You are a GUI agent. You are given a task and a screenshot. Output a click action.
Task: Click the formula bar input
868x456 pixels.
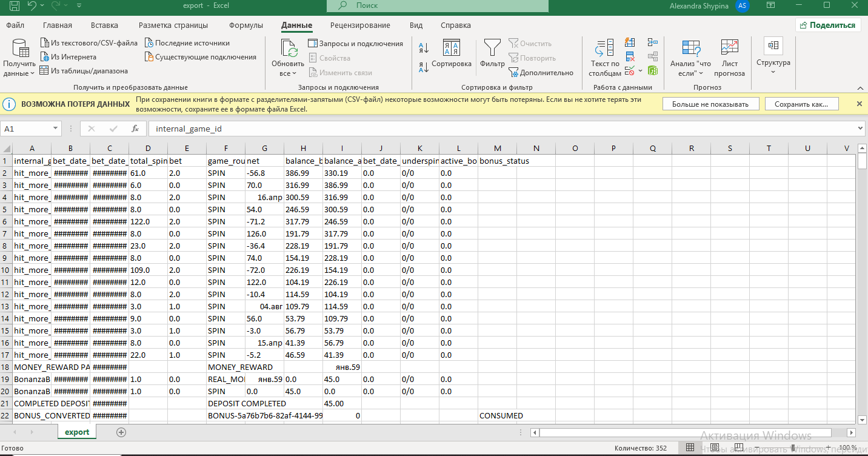503,129
